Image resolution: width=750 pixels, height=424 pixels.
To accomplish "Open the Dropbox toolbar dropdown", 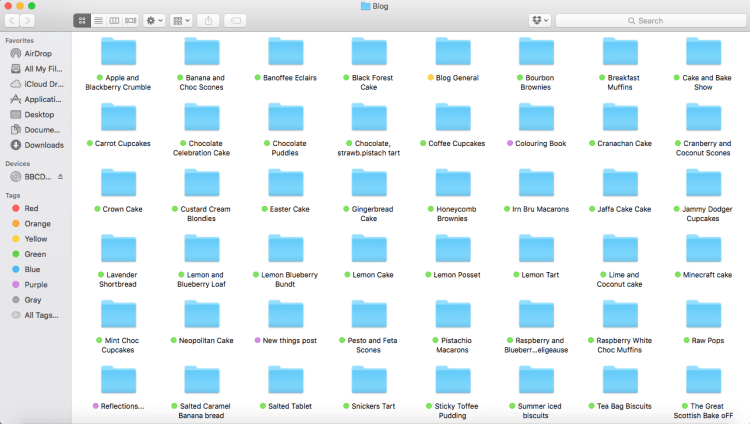I will (x=541, y=20).
